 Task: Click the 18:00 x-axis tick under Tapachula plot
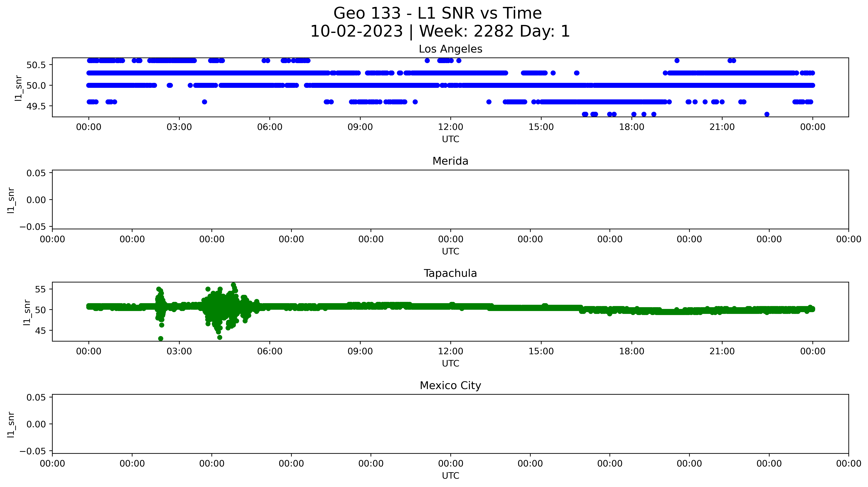[631, 351]
